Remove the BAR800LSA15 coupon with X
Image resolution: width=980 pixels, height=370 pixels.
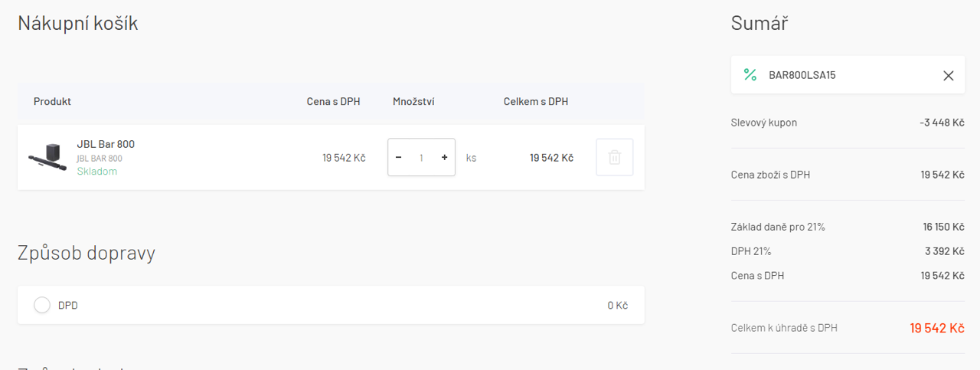pos(948,75)
